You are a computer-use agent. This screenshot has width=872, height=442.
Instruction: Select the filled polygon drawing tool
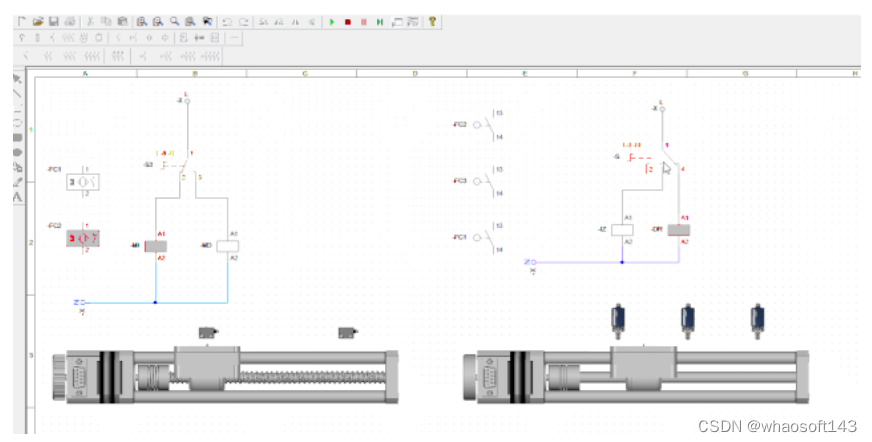18,152
